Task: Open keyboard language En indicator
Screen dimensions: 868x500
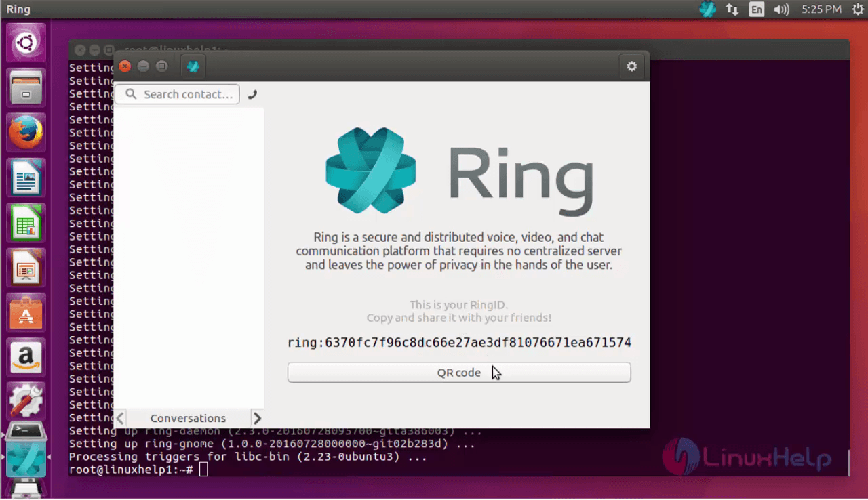Action: [x=757, y=9]
